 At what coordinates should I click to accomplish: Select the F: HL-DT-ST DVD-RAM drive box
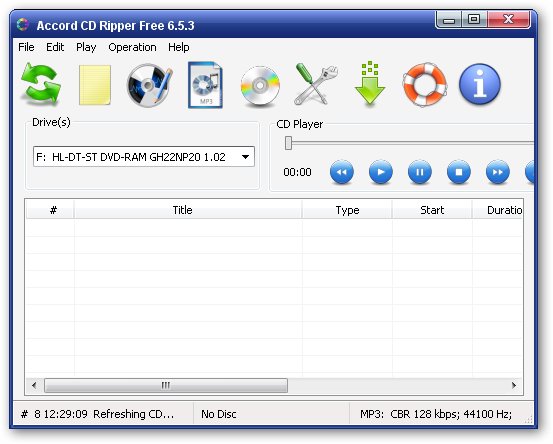(144, 157)
